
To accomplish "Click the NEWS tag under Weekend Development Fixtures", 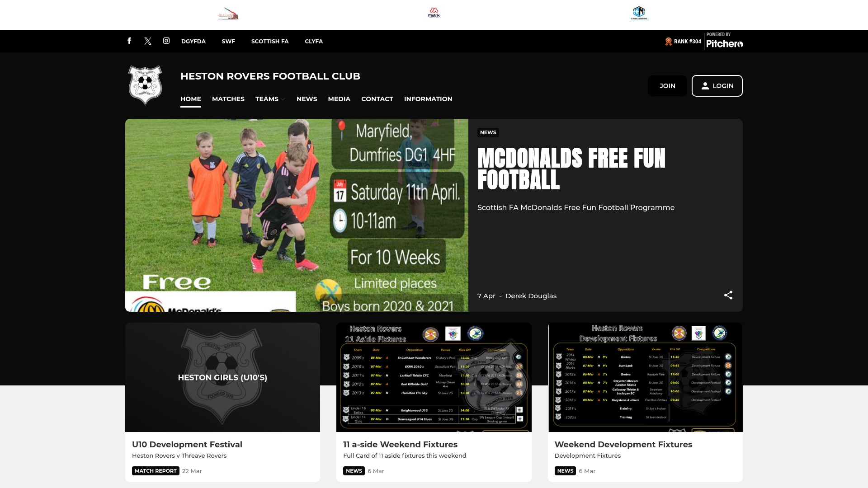I will coord(565,471).
